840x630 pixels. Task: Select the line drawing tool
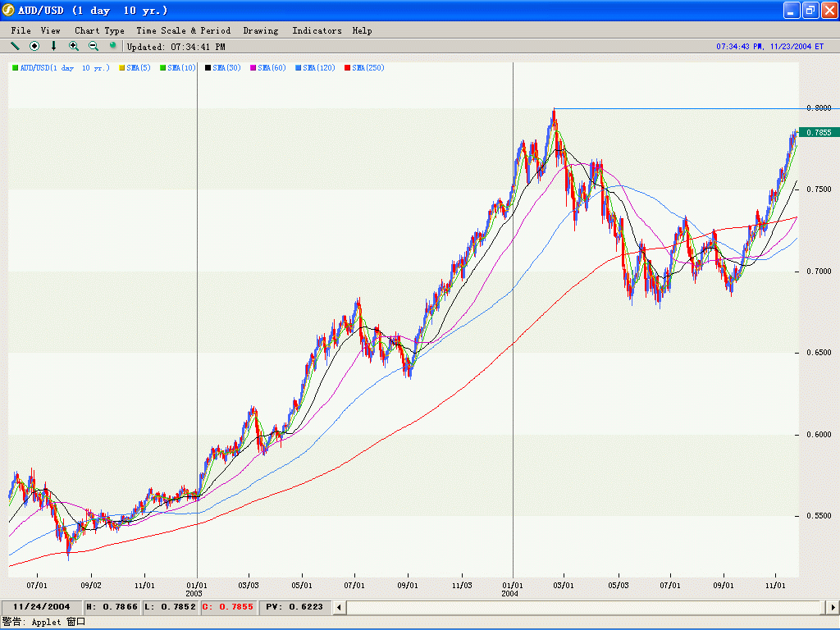(x=15, y=46)
